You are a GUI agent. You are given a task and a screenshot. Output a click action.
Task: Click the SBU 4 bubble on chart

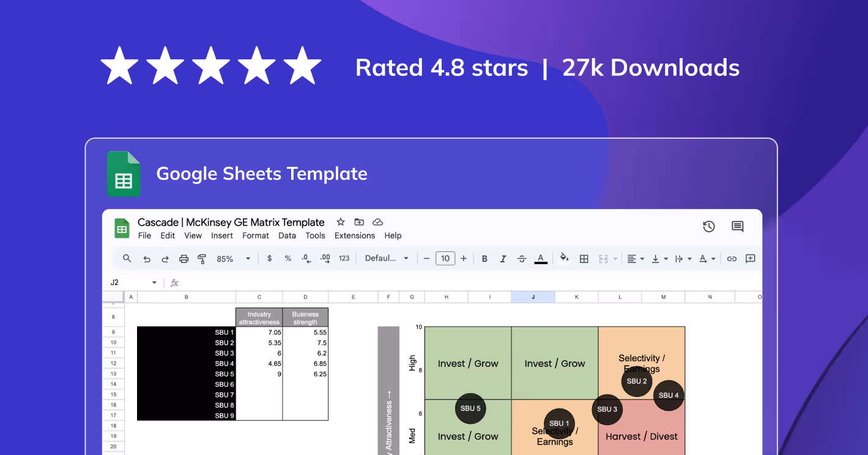click(669, 395)
